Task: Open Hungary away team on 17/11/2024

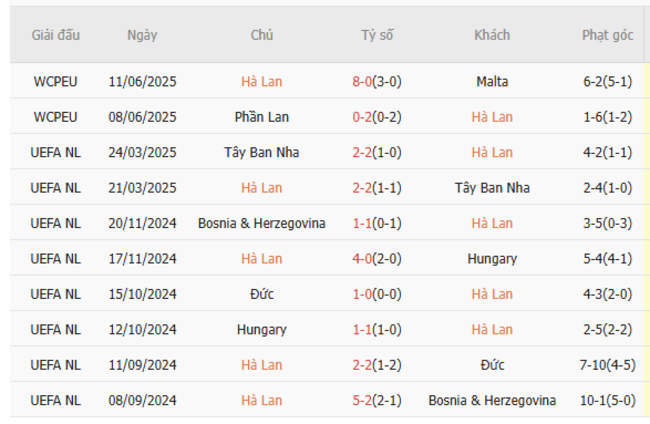Action: (x=492, y=258)
